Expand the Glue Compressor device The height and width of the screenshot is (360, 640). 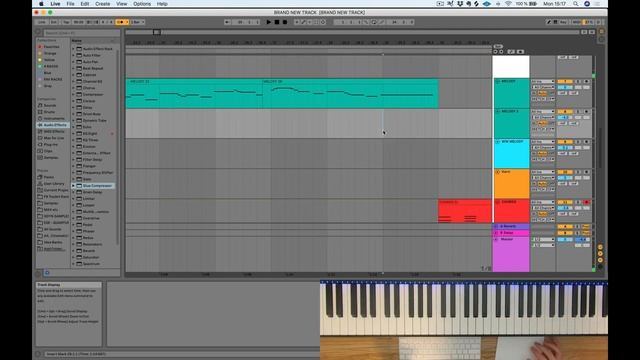[x=73, y=186]
